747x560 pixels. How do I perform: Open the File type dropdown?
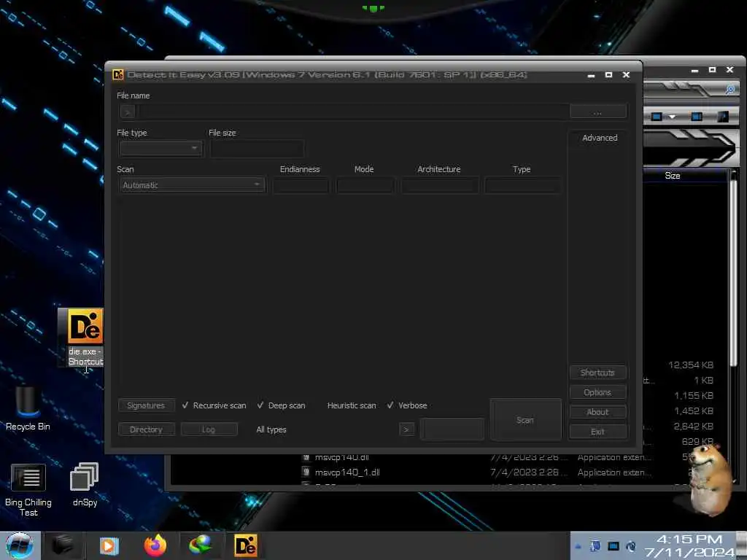[160, 149]
